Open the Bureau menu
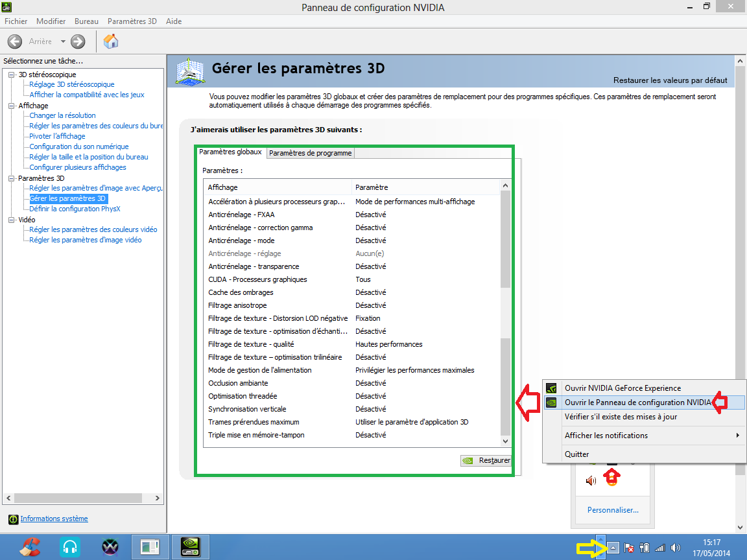 [x=86, y=21]
